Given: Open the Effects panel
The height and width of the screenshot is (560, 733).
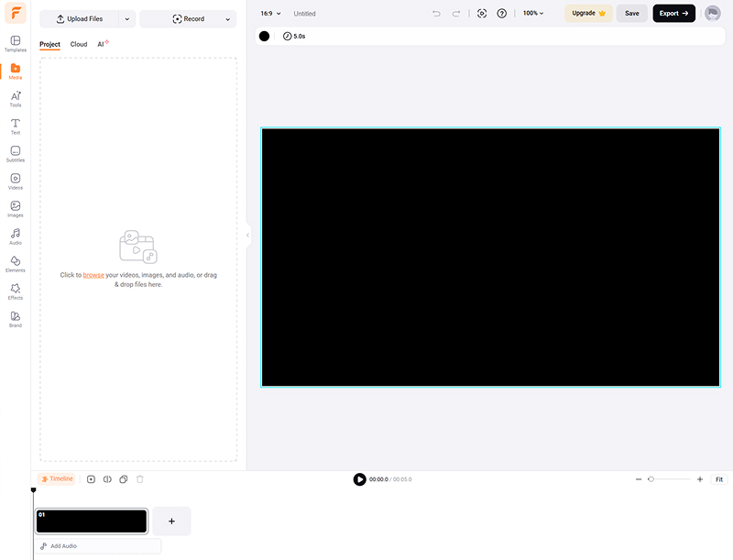Looking at the screenshot, I should 16,291.
